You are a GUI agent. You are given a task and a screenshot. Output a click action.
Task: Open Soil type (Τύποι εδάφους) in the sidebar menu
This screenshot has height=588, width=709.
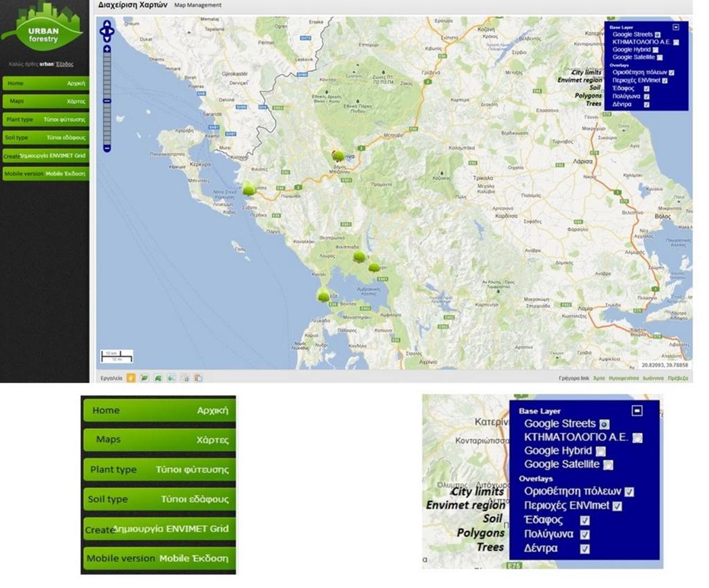(x=46, y=138)
